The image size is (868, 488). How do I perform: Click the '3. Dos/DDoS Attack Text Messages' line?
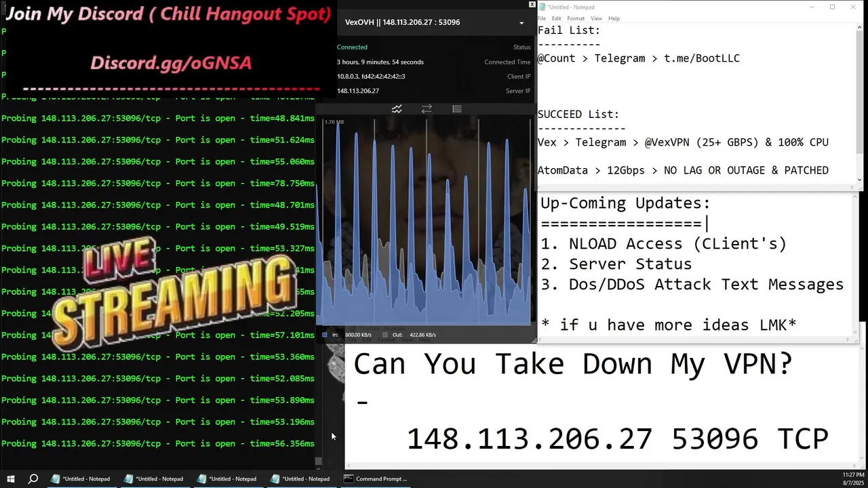pos(692,285)
